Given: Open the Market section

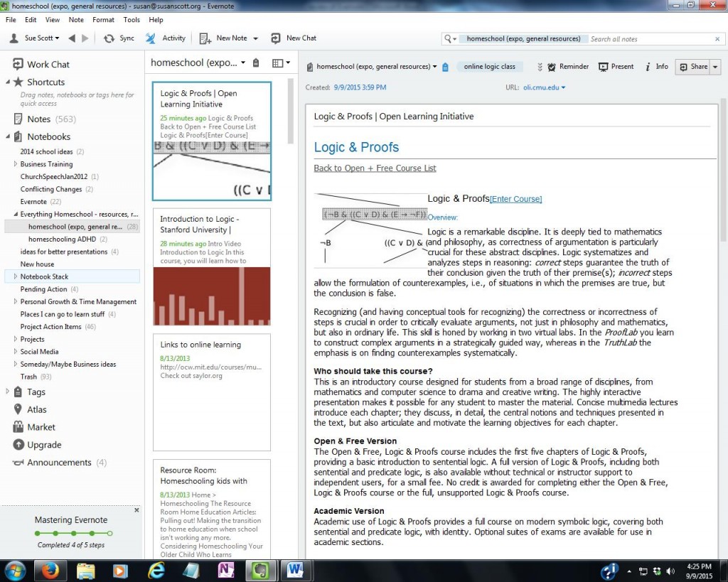Looking at the screenshot, I should [34, 427].
